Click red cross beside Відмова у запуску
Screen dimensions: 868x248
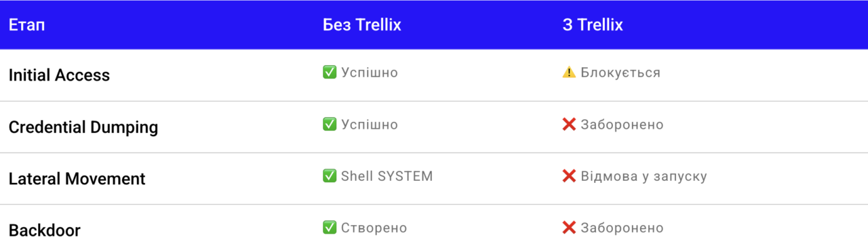(569, 176)
